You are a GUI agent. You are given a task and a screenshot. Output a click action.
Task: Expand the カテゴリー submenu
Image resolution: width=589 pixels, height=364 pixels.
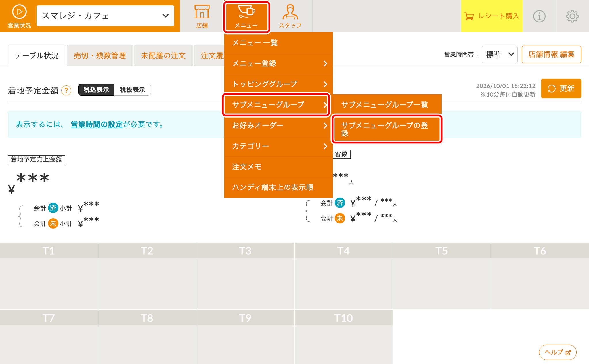point(279,146)
